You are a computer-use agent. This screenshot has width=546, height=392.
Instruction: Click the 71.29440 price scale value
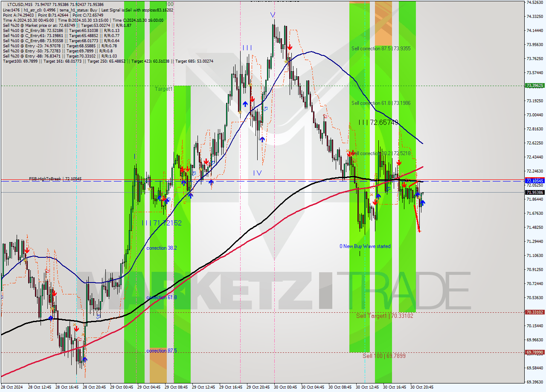(x=535, y=241)
